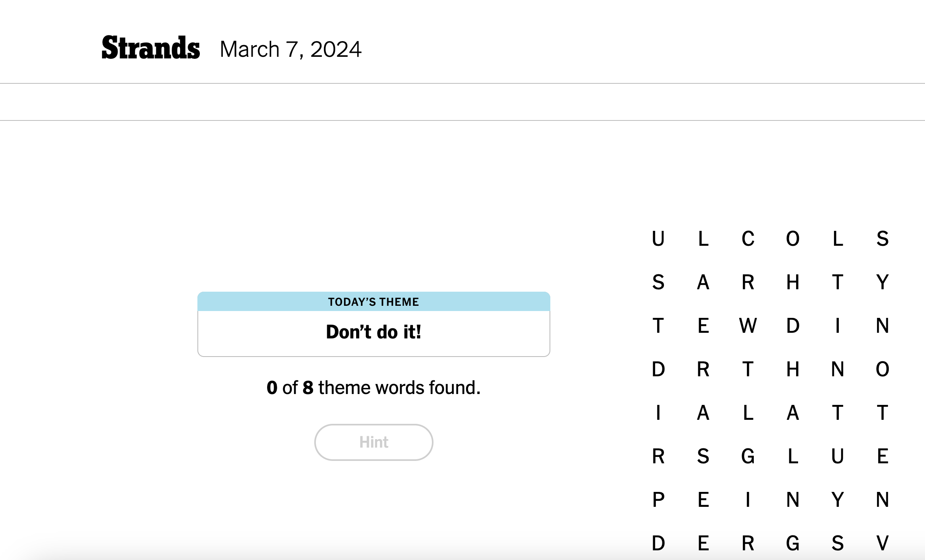Screen dimensions: 925x560
Task: Select letter E at end of sixth row
Action: [x=882, y=456]
